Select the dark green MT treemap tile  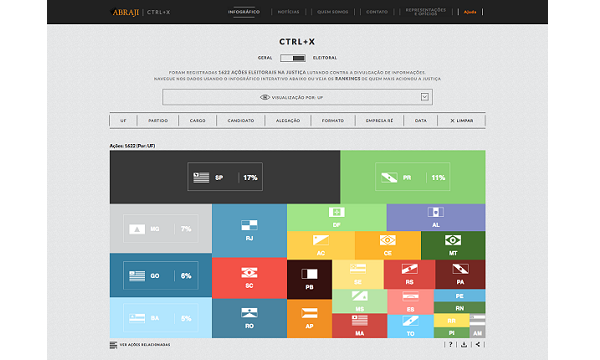tap(453, 245)
